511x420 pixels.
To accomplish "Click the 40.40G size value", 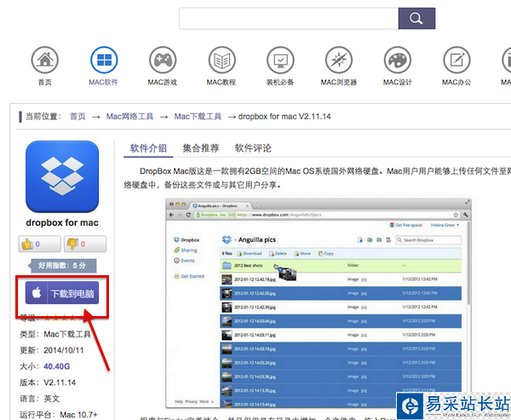I will tap(57, 366).
